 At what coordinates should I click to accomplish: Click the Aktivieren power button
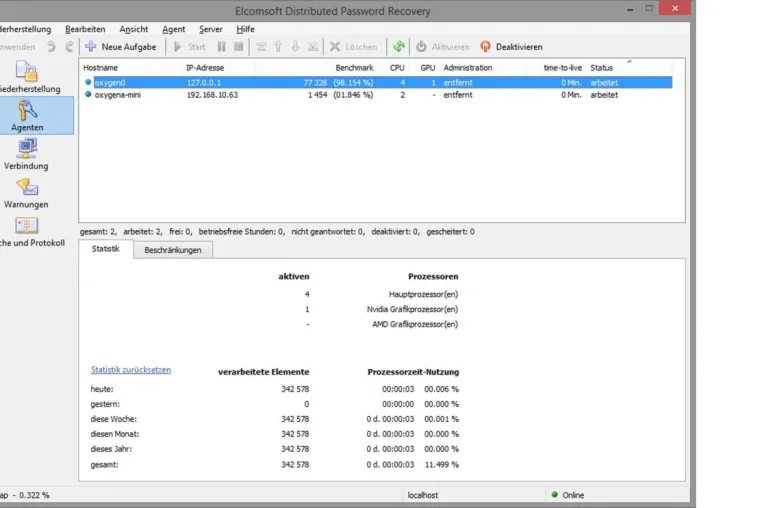coord(443,47)
